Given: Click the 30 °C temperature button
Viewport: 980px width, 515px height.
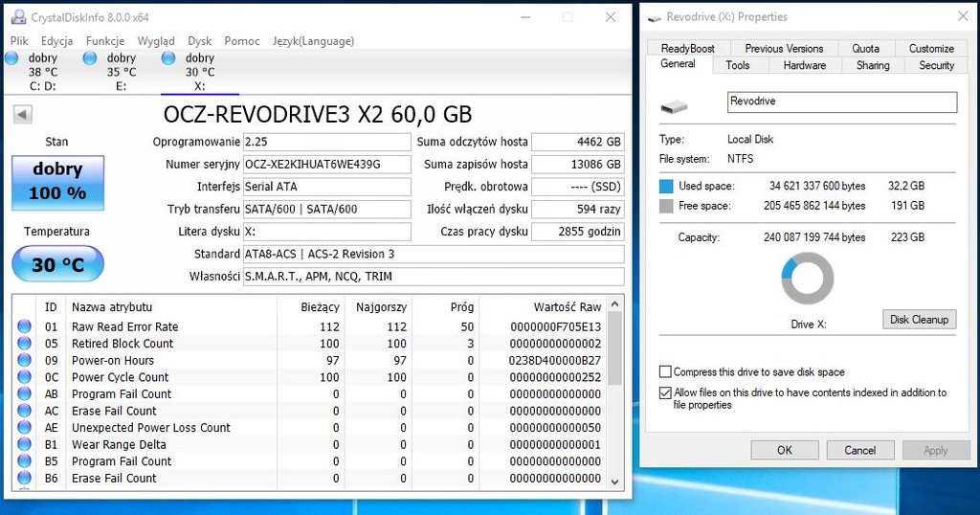Looking at the screenshot, I should 57,264.
